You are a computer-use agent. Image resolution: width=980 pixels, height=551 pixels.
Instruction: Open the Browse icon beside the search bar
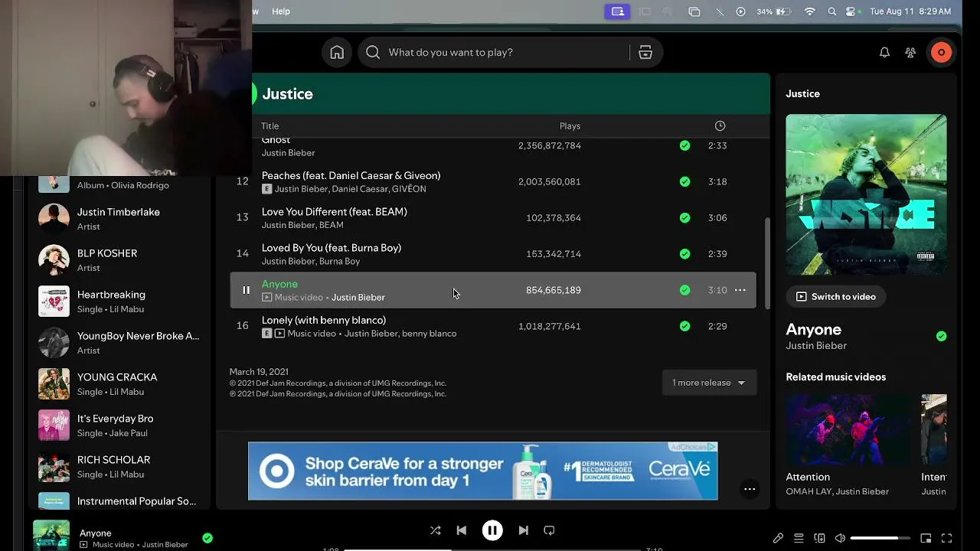[645, 52]
